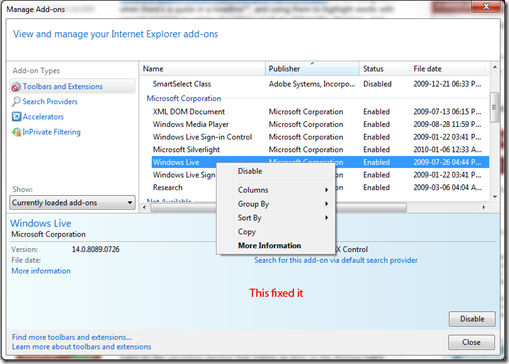Open the Group By submenu
Screen dimensions: 509x364
(x=276, y=204)
